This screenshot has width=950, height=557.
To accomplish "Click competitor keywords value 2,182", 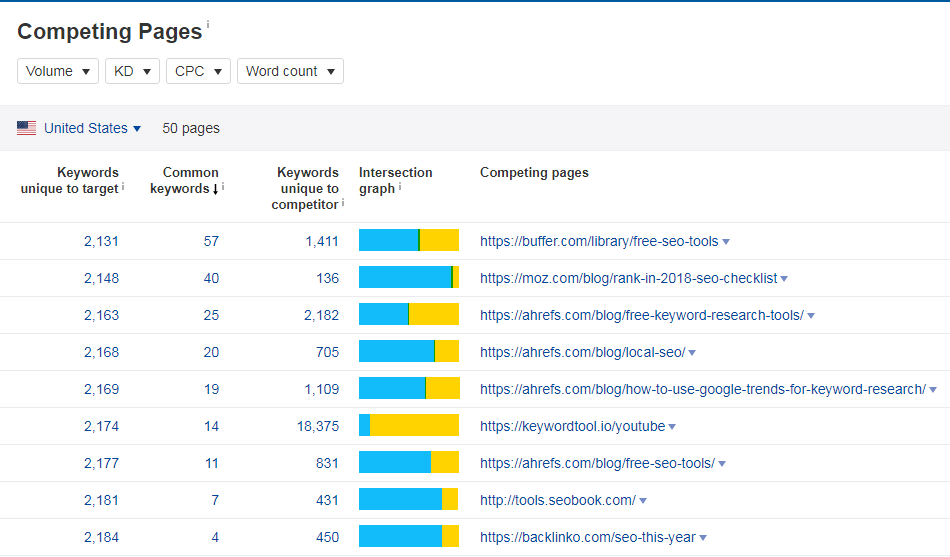I will [321, 315].
